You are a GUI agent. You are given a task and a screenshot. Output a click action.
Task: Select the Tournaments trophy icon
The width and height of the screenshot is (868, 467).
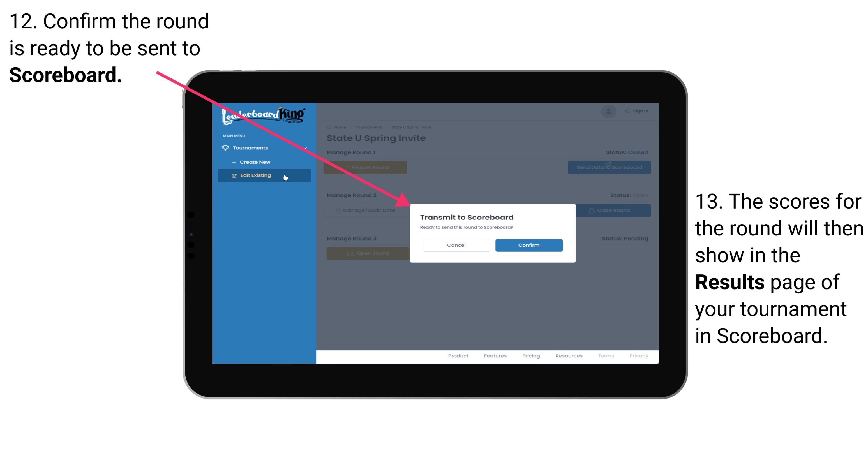[x=225, y=148]
